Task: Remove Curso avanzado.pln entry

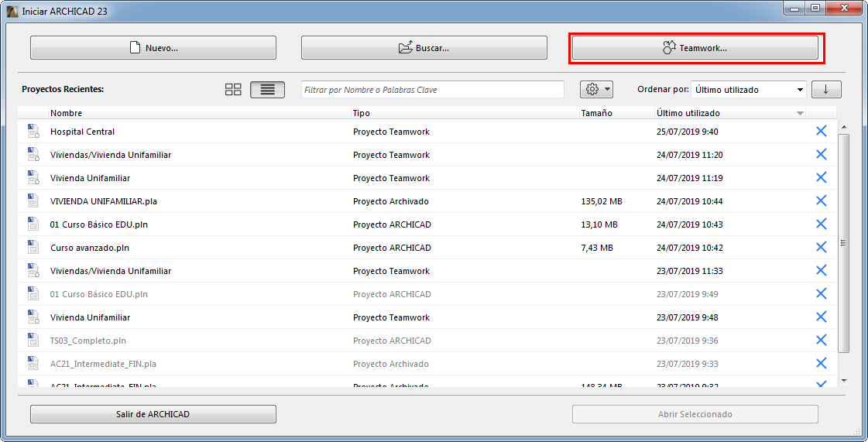Action: point(822,247)
